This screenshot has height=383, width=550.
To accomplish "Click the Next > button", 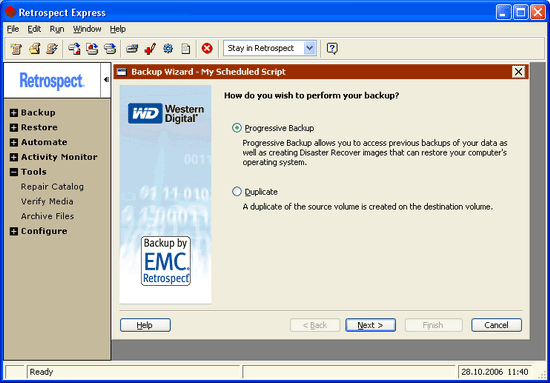I will click(x=370, y=325).
